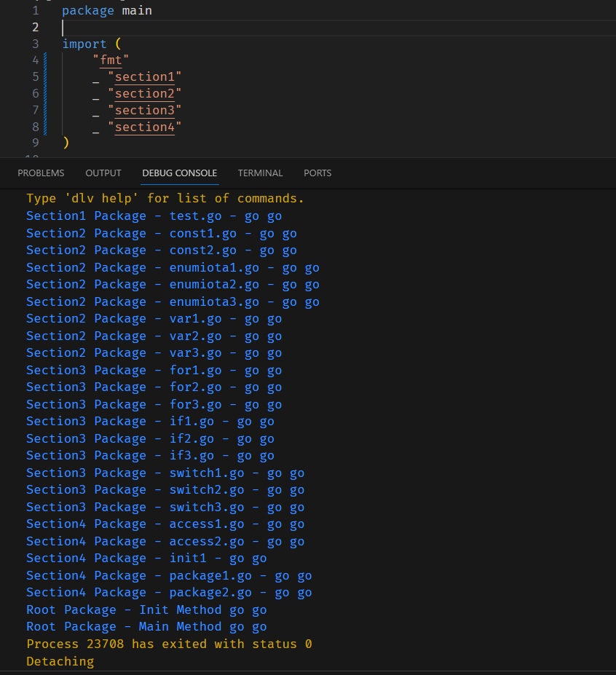Click the "Type 'dlv help'" console line

click(x=165, y=199)
